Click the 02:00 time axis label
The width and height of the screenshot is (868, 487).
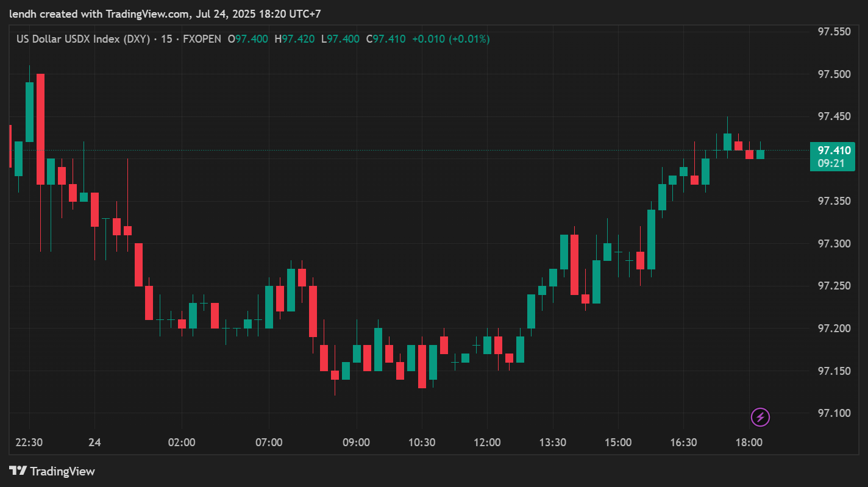tap(182, 443)
